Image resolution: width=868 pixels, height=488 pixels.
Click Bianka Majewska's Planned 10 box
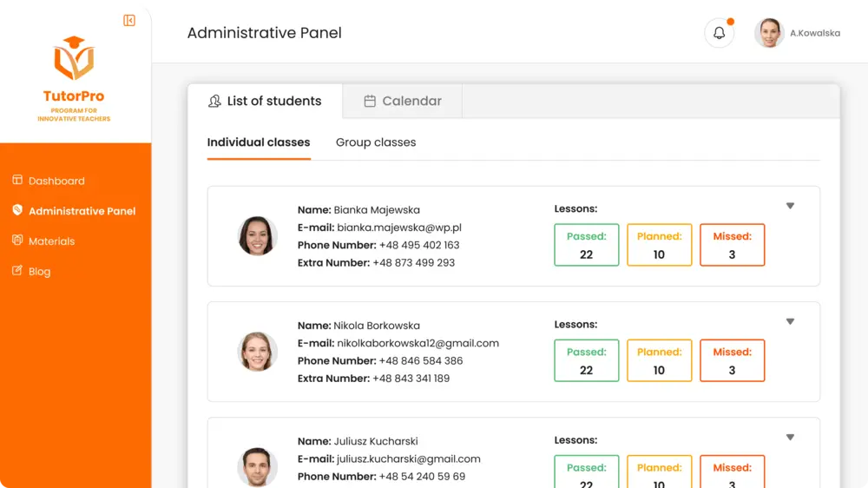660,245
